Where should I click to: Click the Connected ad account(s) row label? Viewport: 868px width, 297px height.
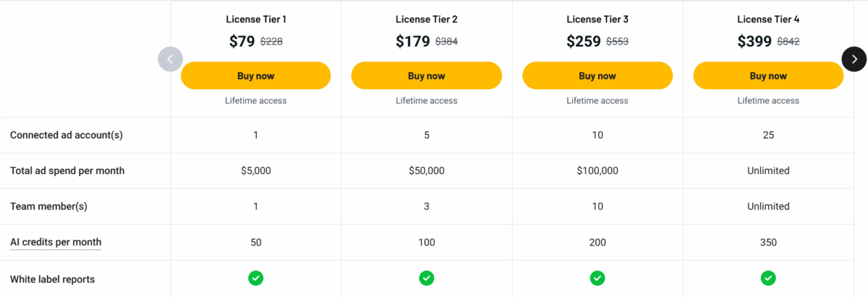(61, 135)
